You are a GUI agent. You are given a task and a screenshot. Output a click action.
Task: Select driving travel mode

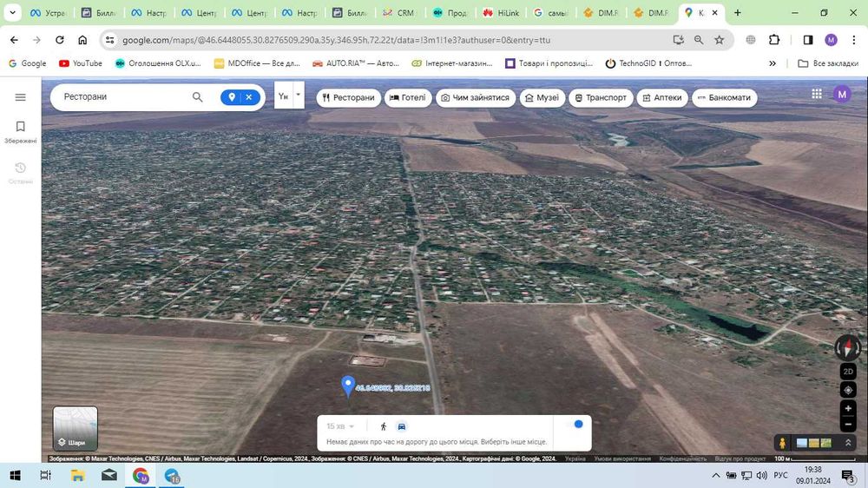pyautogui.click(x=401, y=426)
